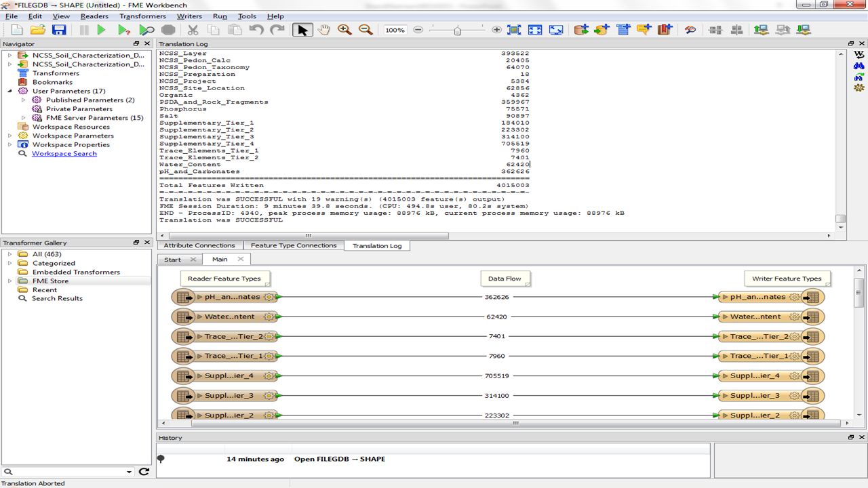Screen dimensions: 868x488
Task: Add a writer with the toolbar icon
Action: (601, 30)
